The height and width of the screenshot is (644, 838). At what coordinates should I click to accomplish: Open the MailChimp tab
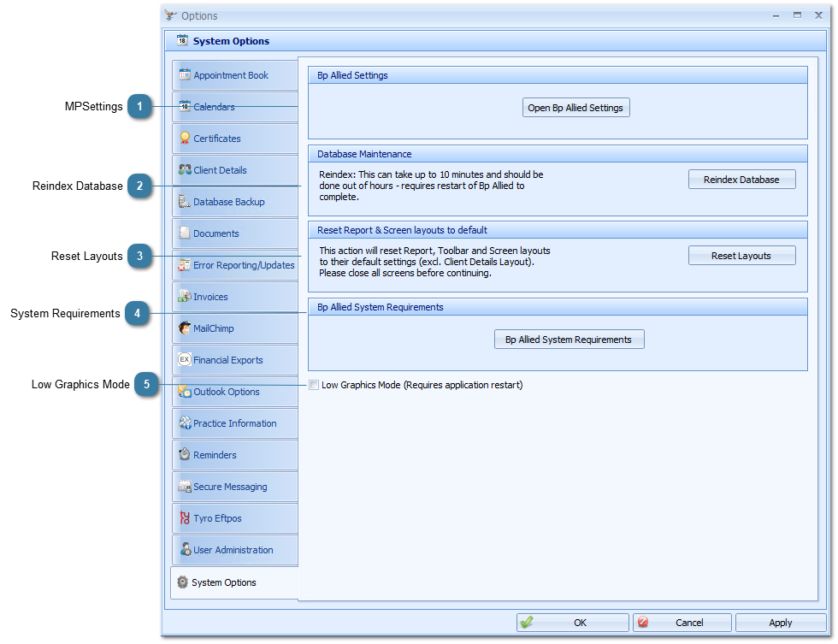click(234, 328)
